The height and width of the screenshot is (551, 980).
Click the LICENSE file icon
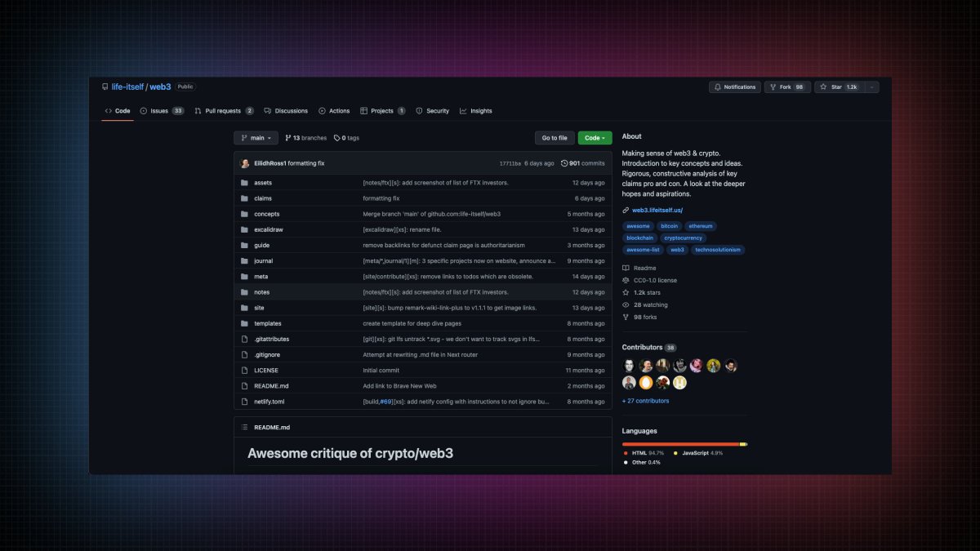(x=244, y=371)
